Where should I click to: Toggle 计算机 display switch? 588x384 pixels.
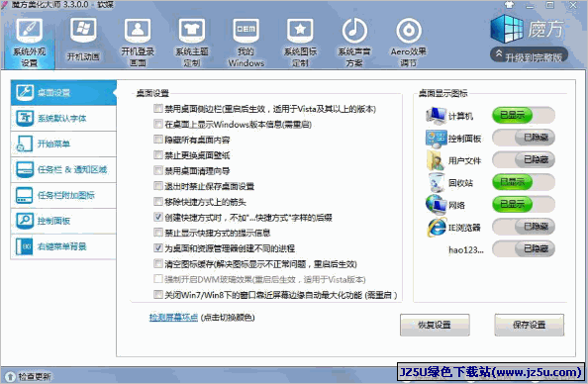[x=524, y=116]
